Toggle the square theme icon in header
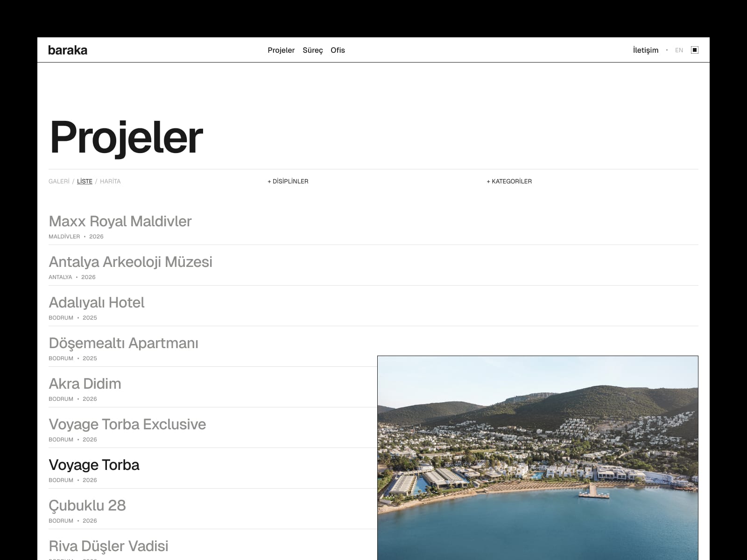The image size is (747, 560). tap(695, 50)
